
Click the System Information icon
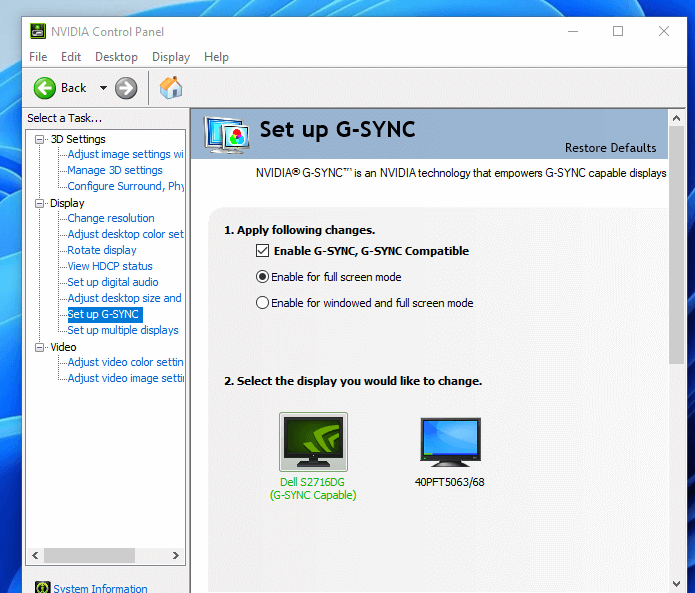click(x=43, y=588)
